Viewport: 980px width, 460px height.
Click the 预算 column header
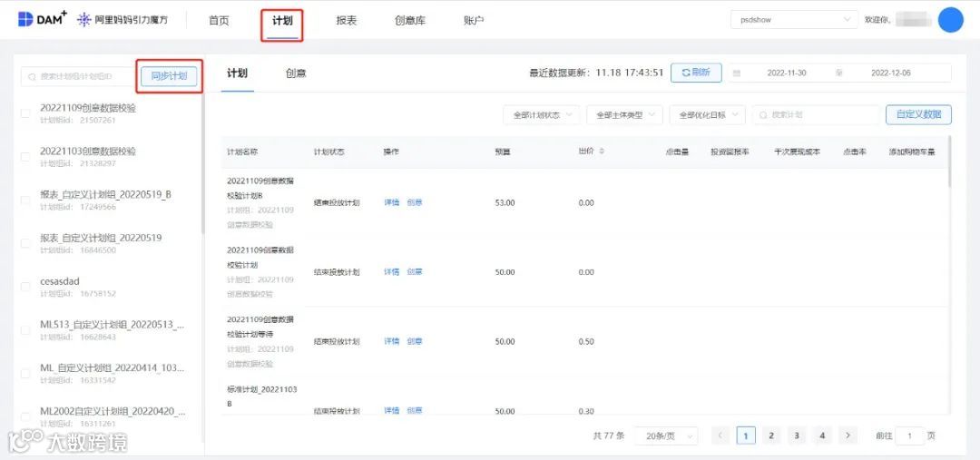(x=503, y=152)
